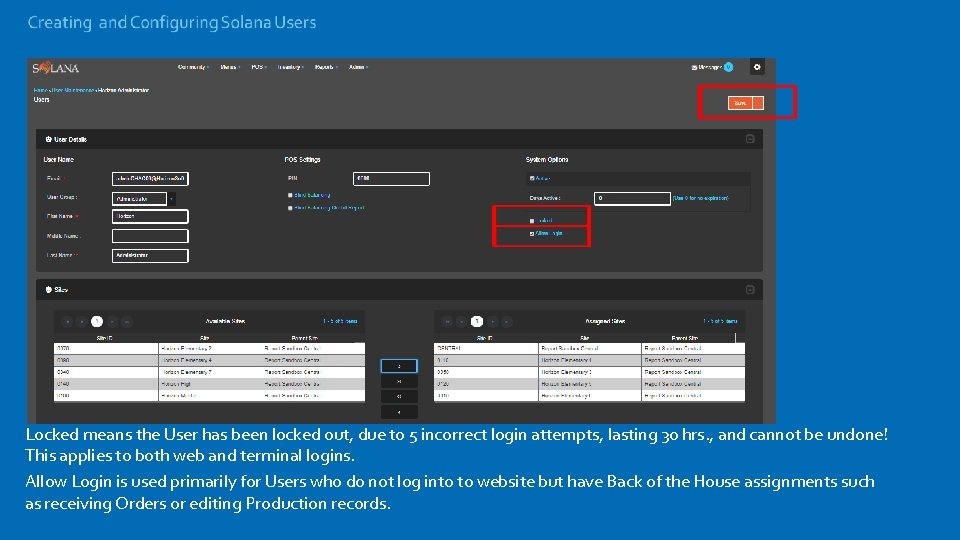Screen dimensions: 960x540
Task: Sort Assigned Sites by Site ID column
Action: pyautogui.click(x=485, y=338)
